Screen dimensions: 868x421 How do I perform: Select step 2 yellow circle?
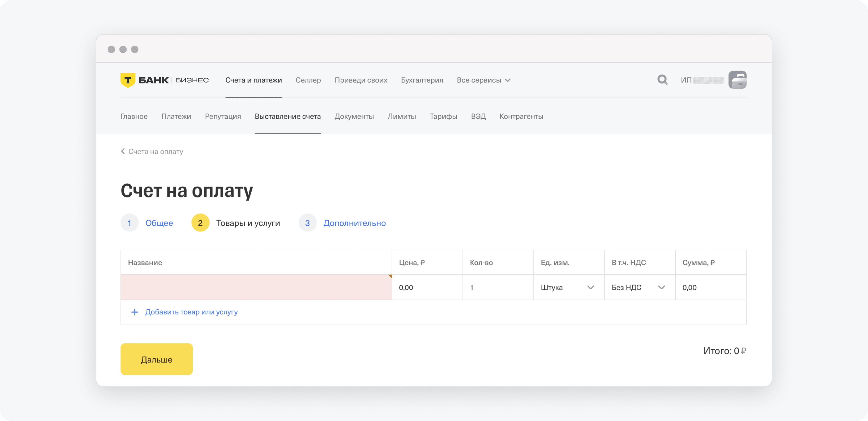click(x=200, y=223)
